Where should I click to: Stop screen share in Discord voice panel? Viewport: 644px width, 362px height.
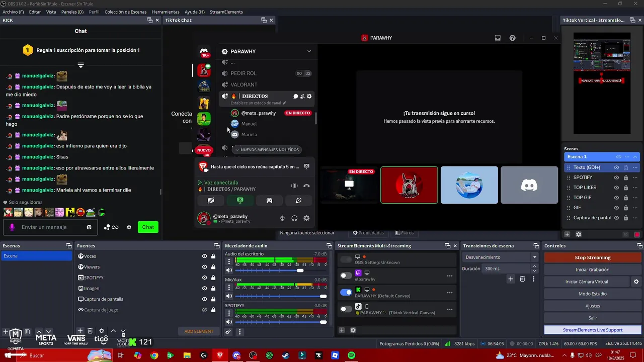(x=240, y=200)
